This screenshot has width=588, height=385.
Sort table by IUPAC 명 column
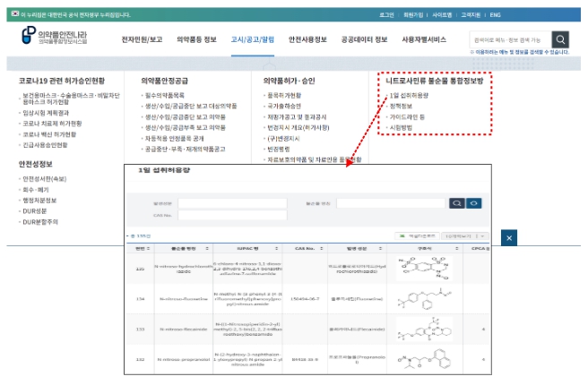[x=249, y=247]
